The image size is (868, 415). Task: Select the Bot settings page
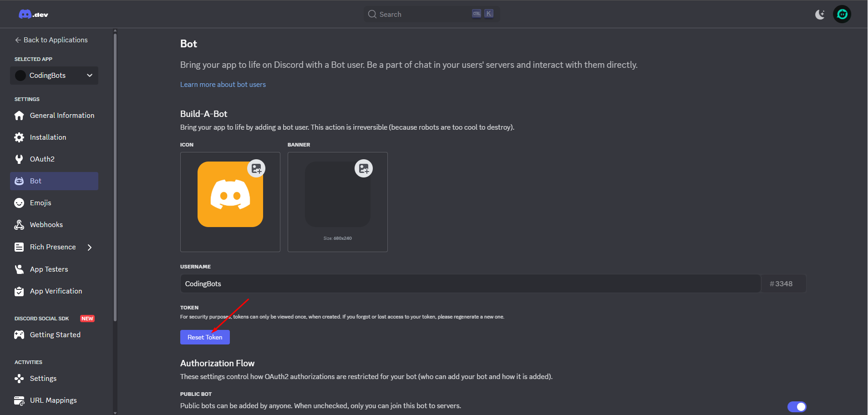point(54,181)
